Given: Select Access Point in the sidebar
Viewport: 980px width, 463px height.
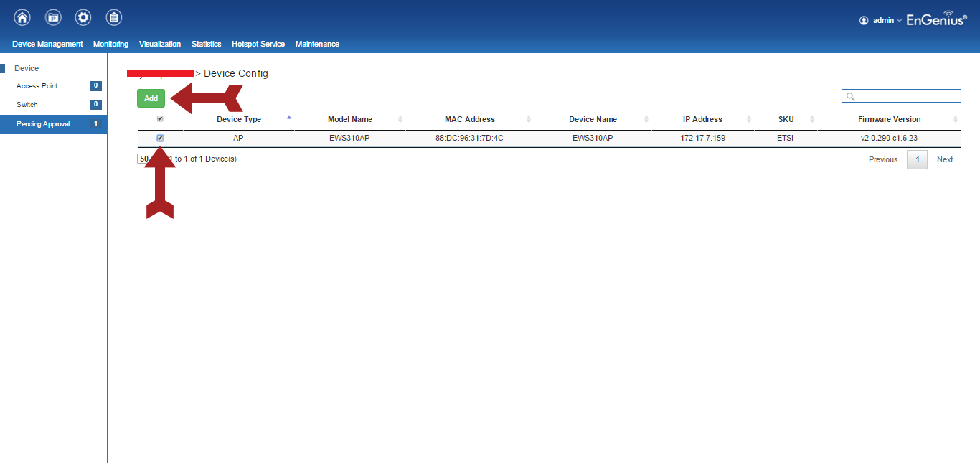Looking at the screenshot, I should (x=37, y=86).
